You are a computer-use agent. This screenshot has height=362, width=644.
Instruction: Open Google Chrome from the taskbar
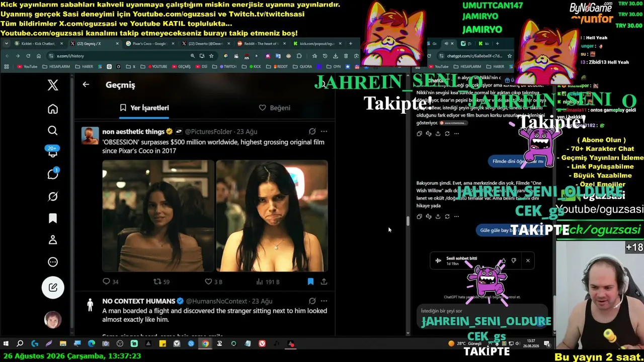[205, 344]
